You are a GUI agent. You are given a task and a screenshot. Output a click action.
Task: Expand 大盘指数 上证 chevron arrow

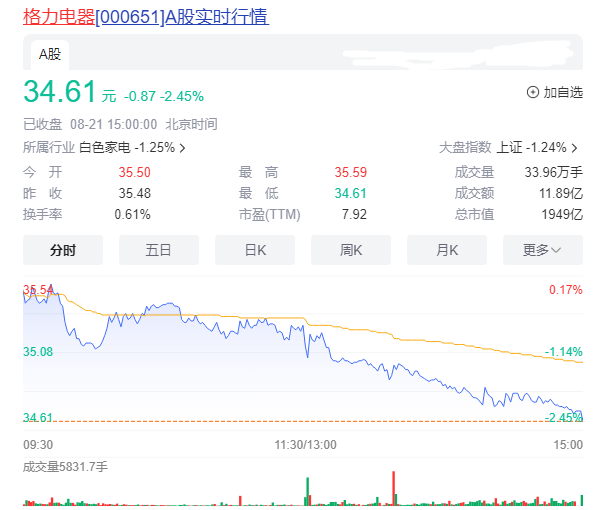click(574, 148)
